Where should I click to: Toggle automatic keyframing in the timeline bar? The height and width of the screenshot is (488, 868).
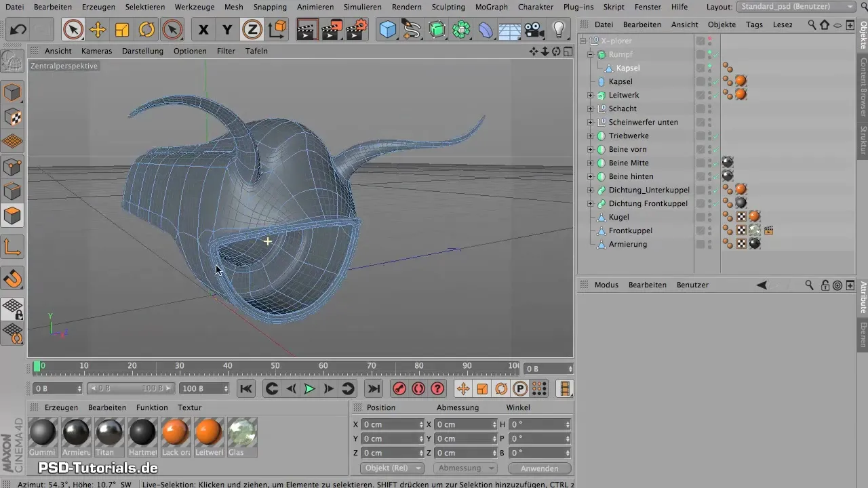pos(418,388)
